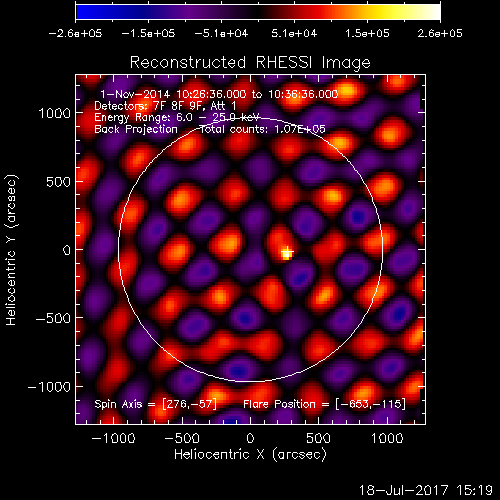
Task: Click the '2.6e+05' color bar label
Action: 440,33
